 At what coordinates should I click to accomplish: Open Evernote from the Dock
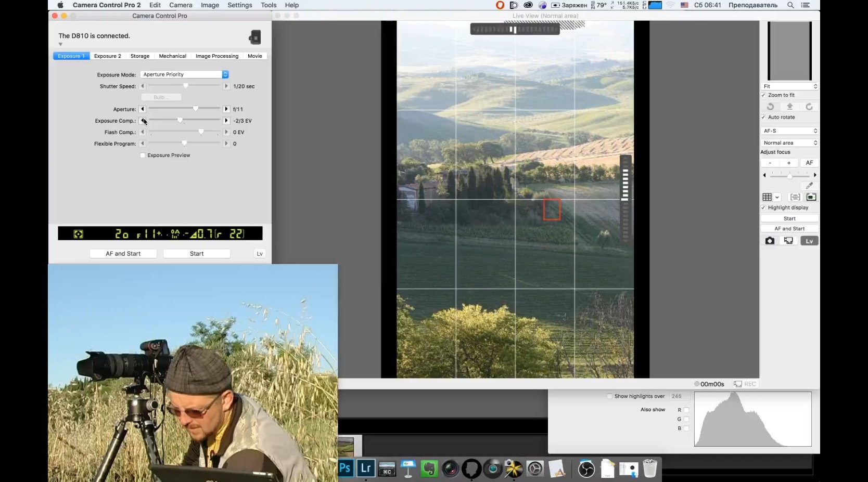pyautogui.click(x=429, y=468)
